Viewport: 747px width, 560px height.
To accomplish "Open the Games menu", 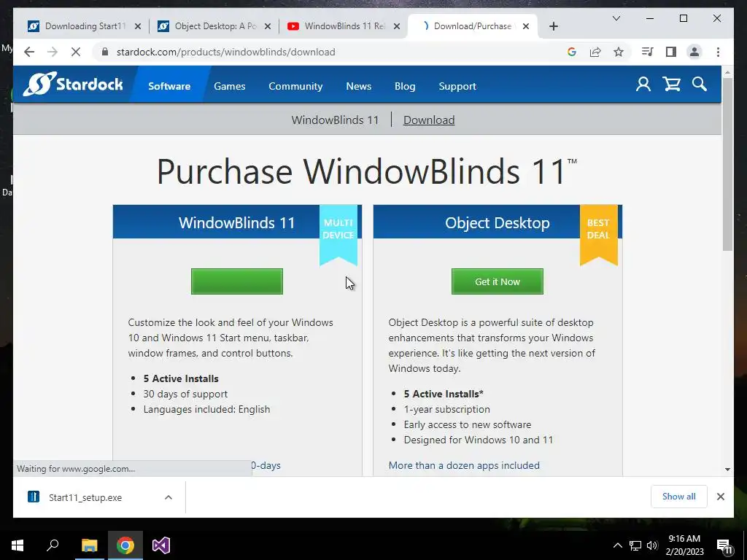I will click(x=230, y=86).
